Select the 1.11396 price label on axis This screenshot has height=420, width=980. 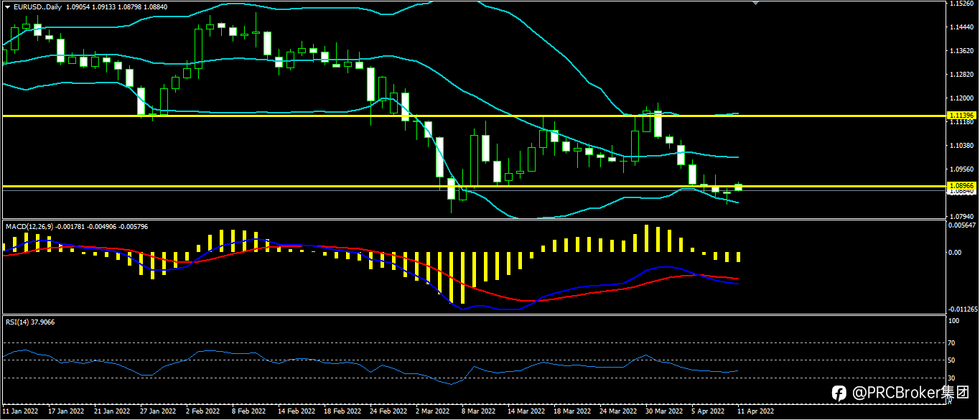[961, 115]
